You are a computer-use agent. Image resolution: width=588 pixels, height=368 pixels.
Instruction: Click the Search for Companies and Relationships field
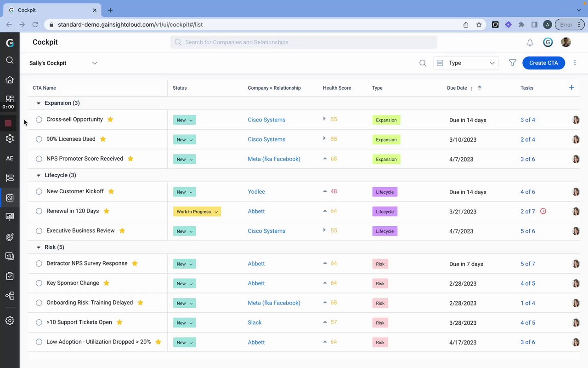[x=304, y=42]
